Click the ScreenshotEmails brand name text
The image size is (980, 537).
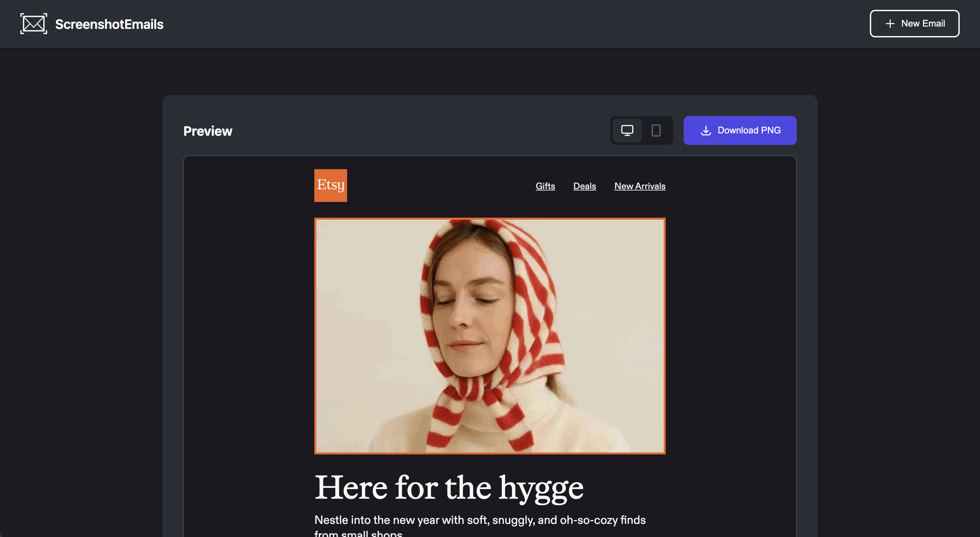[x=109, y=24]
